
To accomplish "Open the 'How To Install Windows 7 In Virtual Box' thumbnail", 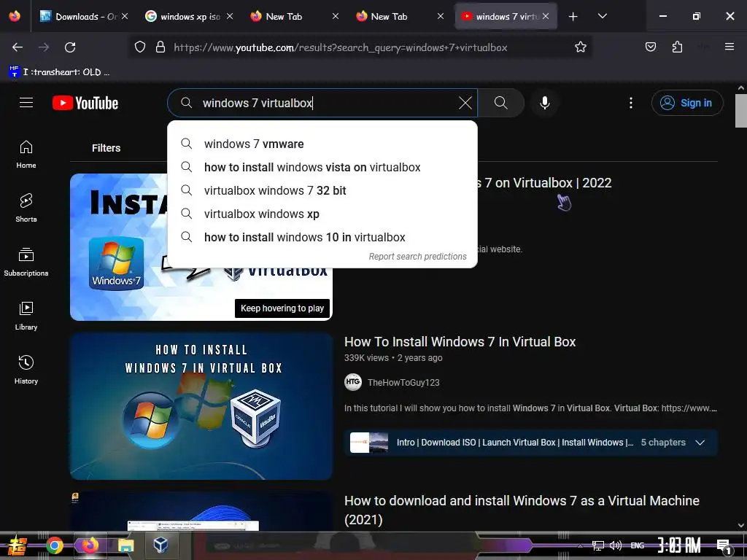I will click(201, 405).
